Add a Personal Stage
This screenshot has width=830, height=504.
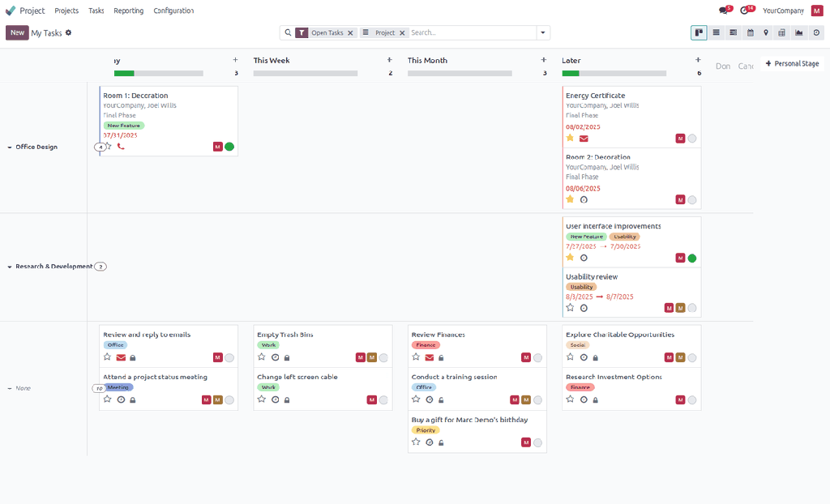[x=793, y=63]
